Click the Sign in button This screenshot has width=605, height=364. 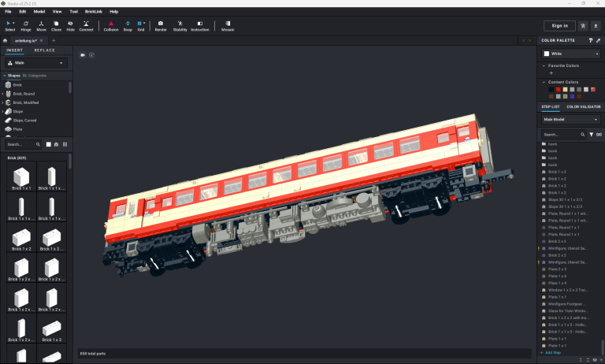(560, 26)
